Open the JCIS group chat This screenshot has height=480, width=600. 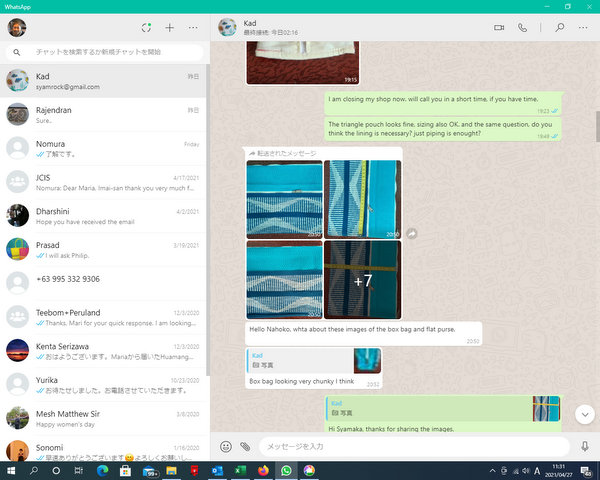click(x=103, y=182)
